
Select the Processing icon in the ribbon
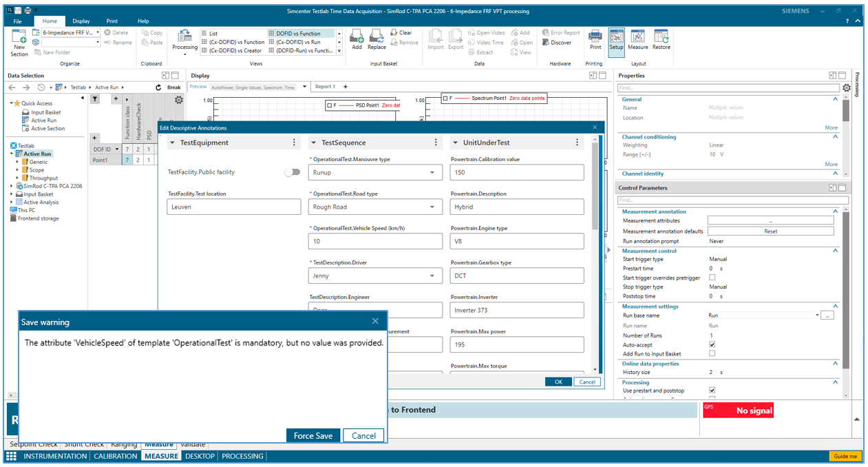tap(184, 39)
